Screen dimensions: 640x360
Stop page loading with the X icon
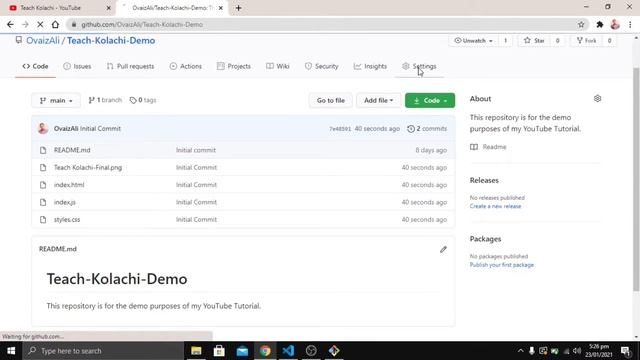(x=40, y=24)
